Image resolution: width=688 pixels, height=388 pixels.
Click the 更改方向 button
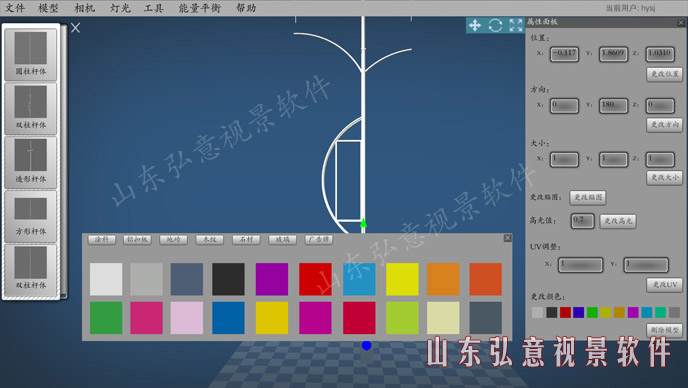coord(664,125)
